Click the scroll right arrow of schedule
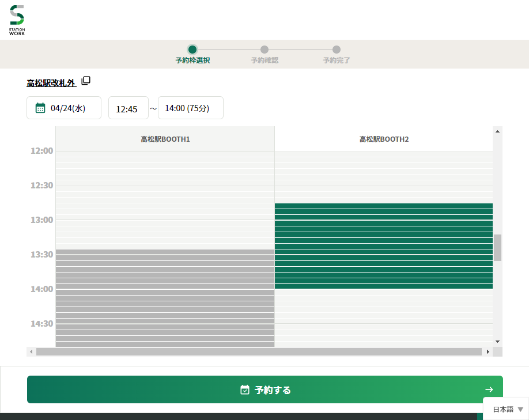The height and width of the screenshot is (420, 529). click(x=488, y=351)
